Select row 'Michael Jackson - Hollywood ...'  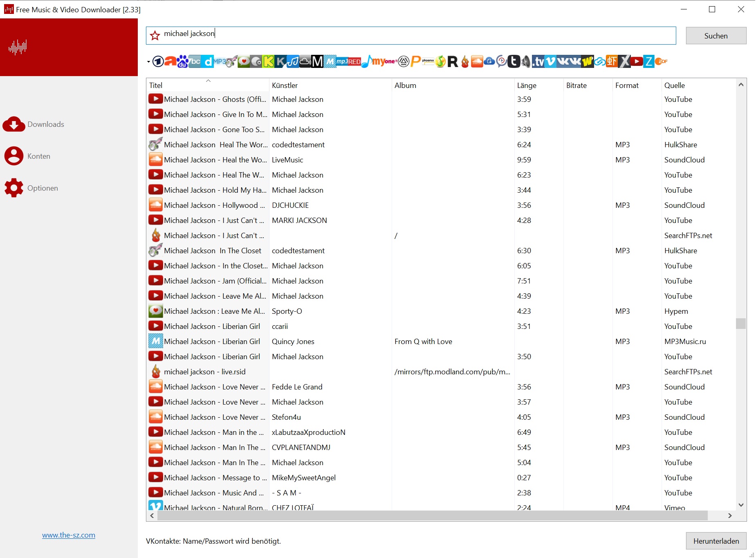click(x=441, y=205)
